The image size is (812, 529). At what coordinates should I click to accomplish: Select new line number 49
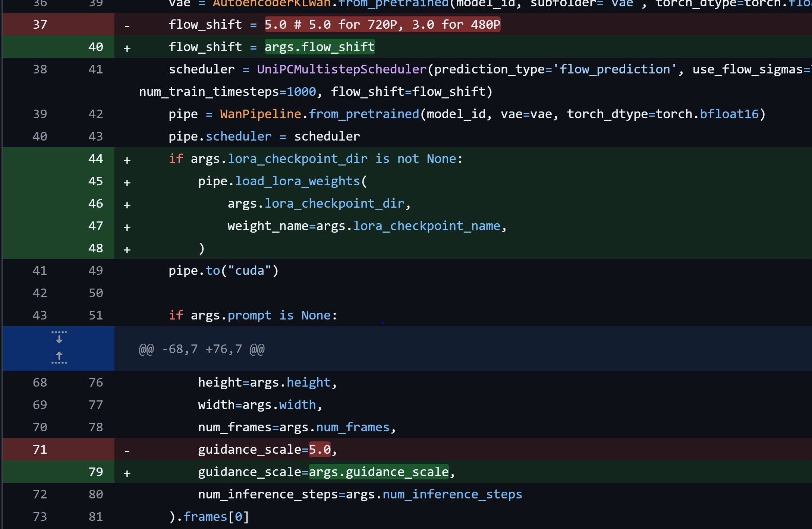pos(96,271)
